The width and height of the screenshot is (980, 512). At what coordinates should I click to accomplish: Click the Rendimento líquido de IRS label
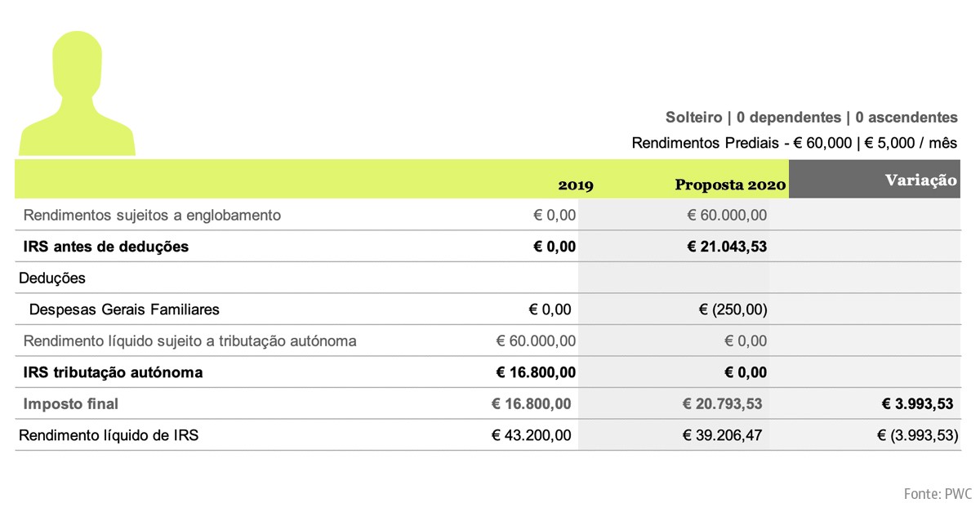pos(109,435)
